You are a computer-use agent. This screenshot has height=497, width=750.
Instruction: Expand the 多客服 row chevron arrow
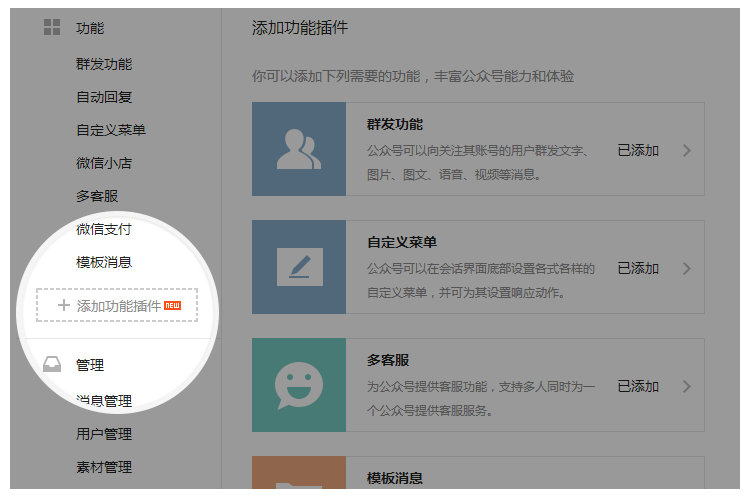point(687,387)
